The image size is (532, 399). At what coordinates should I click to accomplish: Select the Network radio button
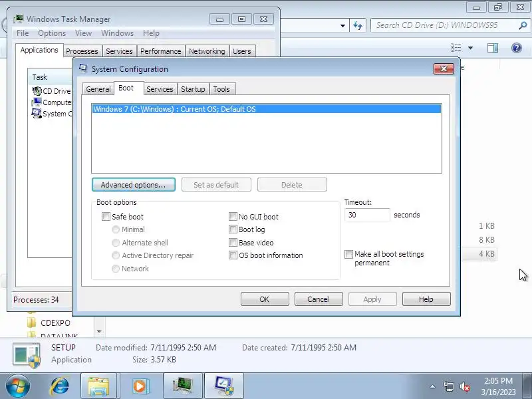coord(115,269)
